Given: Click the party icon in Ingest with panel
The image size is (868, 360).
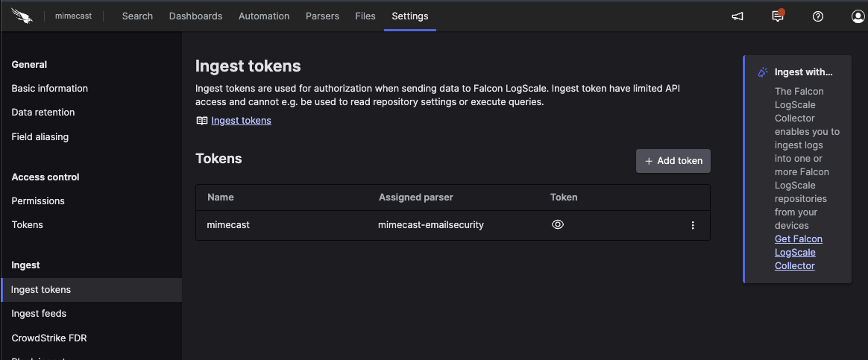Looking at the screenshot, I should click(x=762, y=72).
